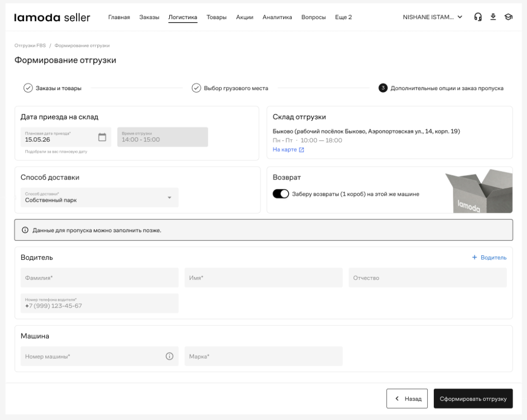Open the Способ доставки dropdown
This screenshot has height=420, width=527.
coord(99,197)
